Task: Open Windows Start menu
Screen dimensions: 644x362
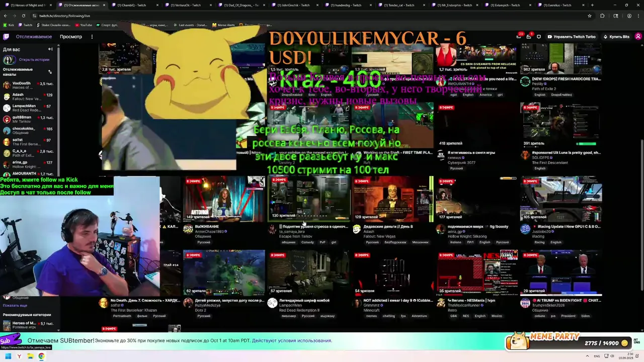Action: coord(8,356)
